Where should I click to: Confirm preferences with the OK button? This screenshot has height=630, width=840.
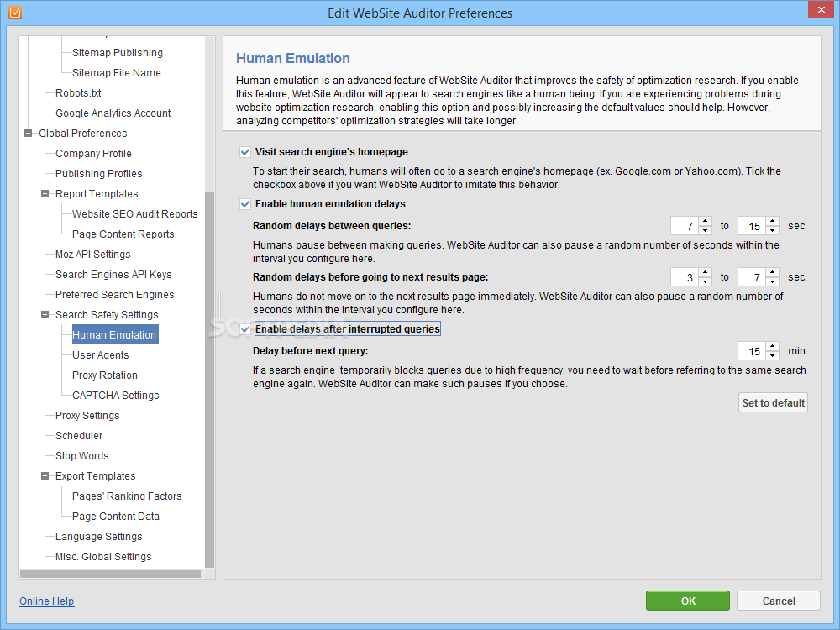(x=688, y=601)
